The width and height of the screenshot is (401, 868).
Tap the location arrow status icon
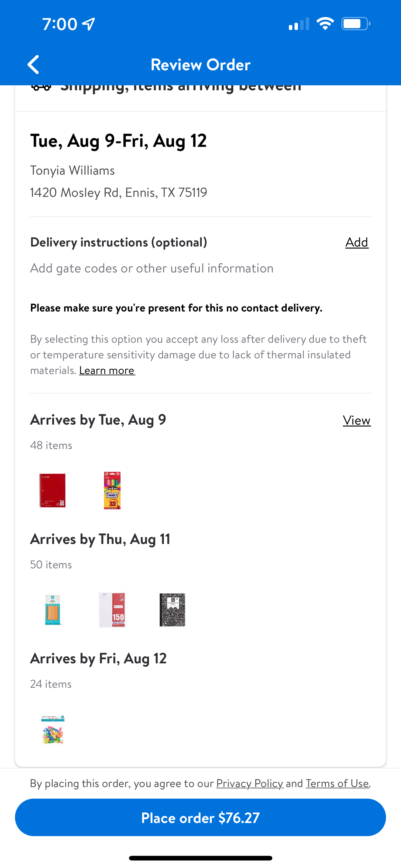(89, 24)
